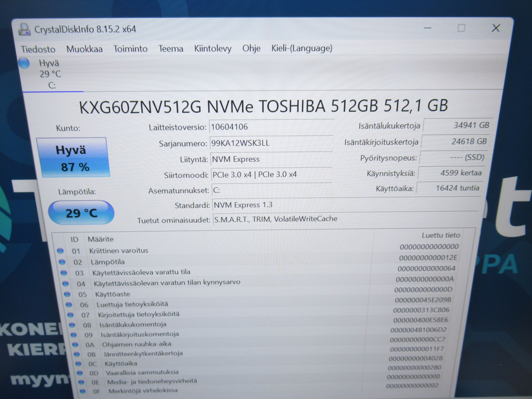This screenshot has width=532, height=399.
Task: Open the Ohje menu
Action: point(251,48)
